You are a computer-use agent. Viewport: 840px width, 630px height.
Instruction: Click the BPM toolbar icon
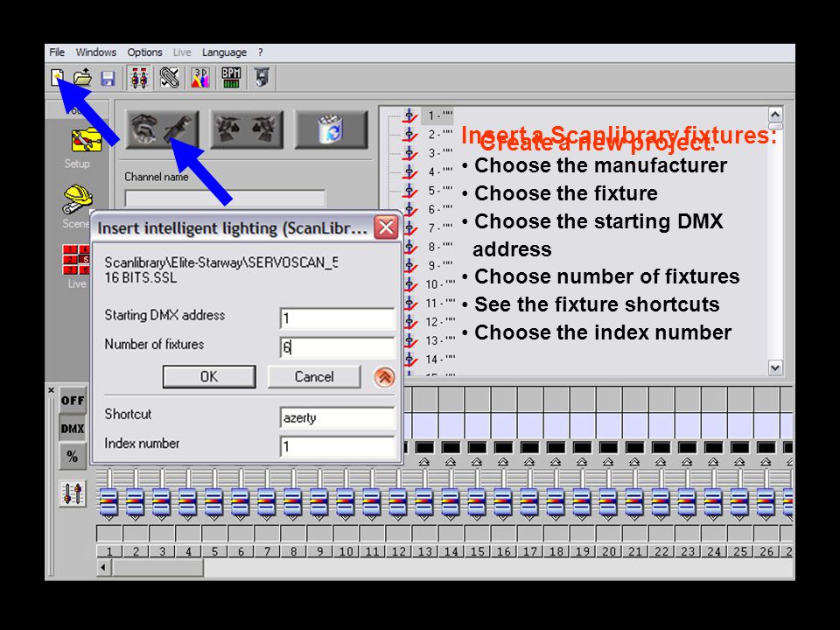click(231, 78)
